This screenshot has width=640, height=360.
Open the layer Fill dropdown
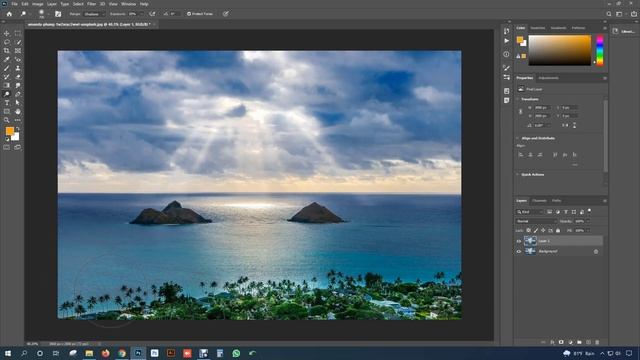click(588, 231)
